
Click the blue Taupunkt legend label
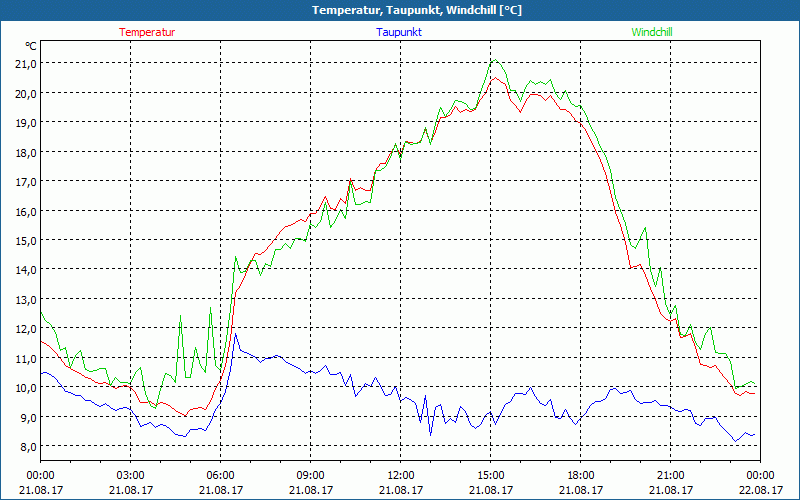coord(399,32)
